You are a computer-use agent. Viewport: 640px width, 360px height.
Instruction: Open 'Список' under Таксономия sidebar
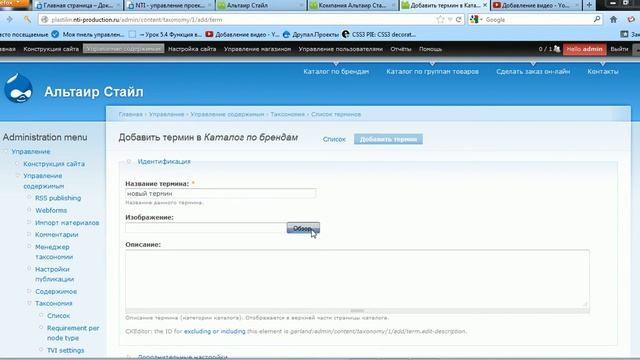pyautogui.click(x=58, y=316)
